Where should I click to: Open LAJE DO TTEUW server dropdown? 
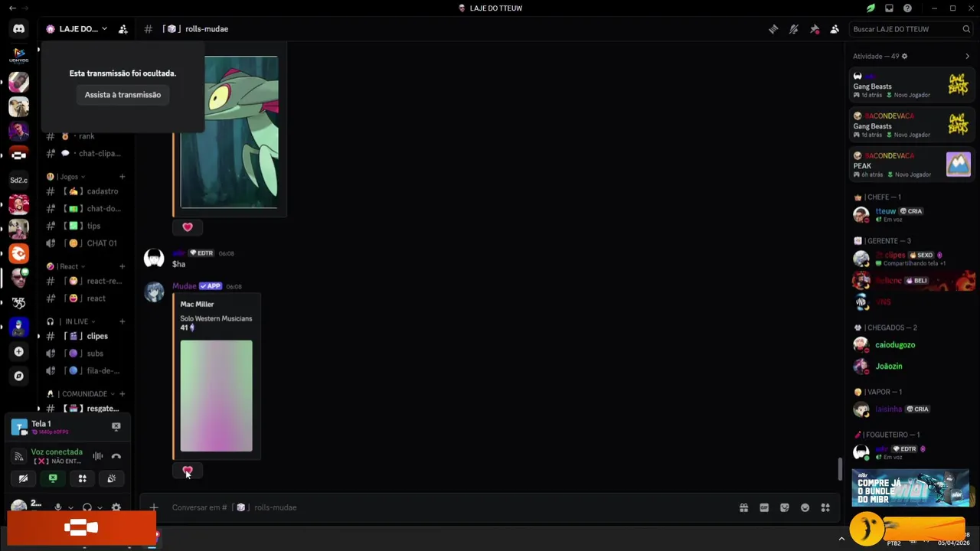tap(77, 29)
